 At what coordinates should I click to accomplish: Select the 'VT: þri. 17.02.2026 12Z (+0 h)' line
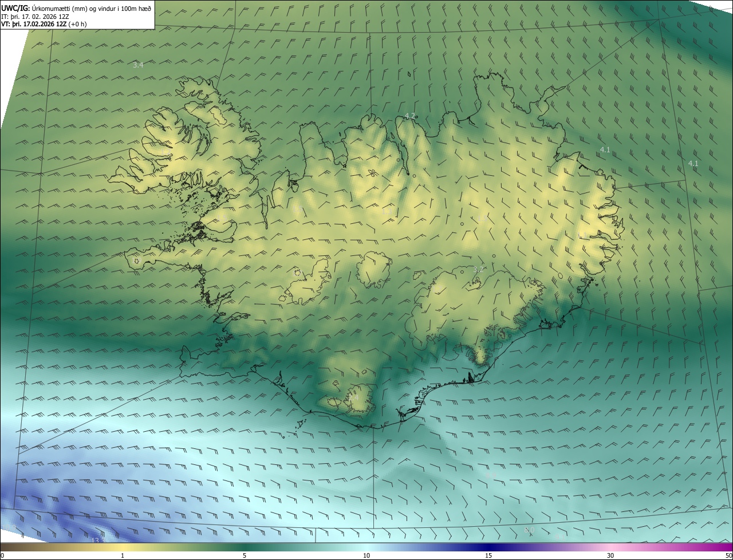tap(44, 24)
